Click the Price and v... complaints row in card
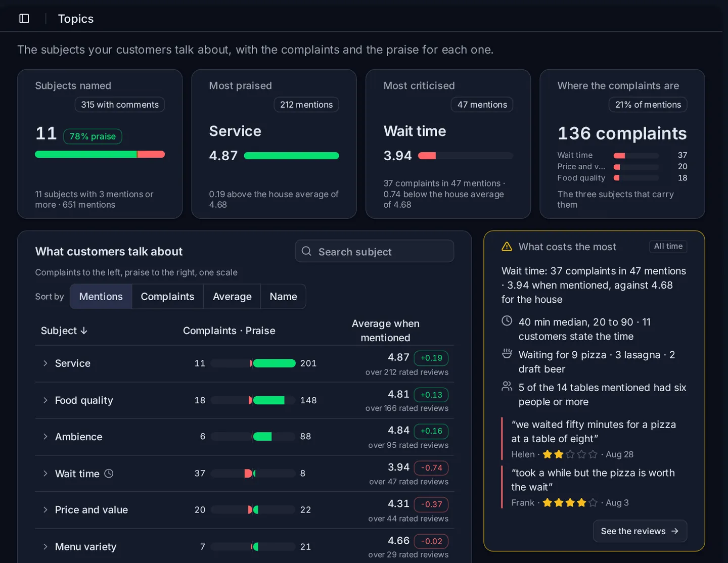This screenshot has width=728, height=563. (622, 167)
